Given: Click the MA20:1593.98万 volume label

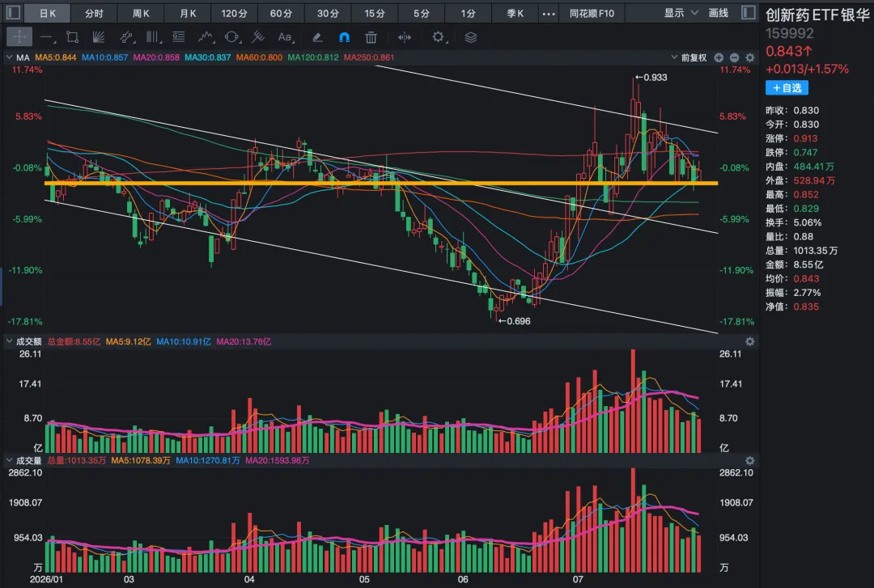Looking at the screenshot, I should (x=277, y=460).
